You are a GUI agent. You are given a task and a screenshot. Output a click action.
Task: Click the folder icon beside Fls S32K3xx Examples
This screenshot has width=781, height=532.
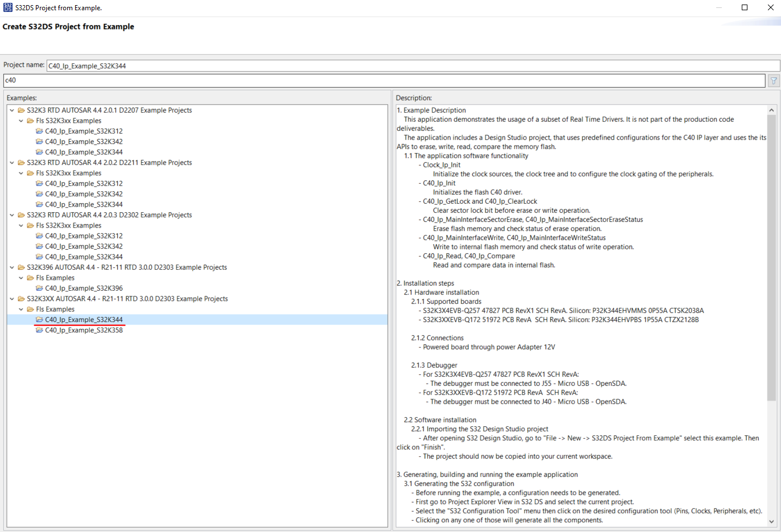pos(29,121)
